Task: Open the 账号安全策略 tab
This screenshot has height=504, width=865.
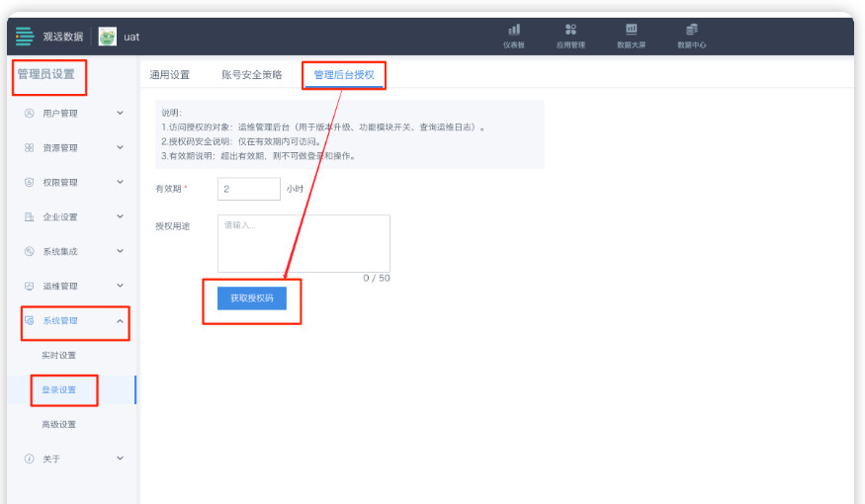Action: click(251, 75)
